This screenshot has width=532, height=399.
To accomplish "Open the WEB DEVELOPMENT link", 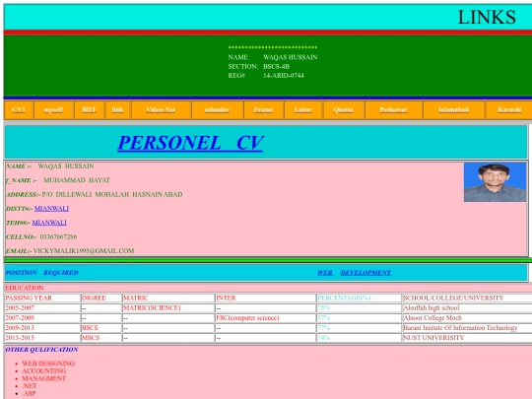I will 355,273.
